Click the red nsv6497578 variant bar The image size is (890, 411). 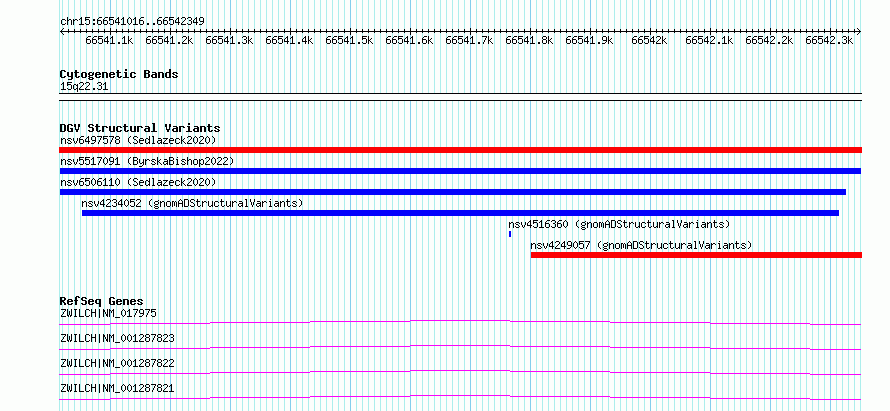click(x=460, y=150)
